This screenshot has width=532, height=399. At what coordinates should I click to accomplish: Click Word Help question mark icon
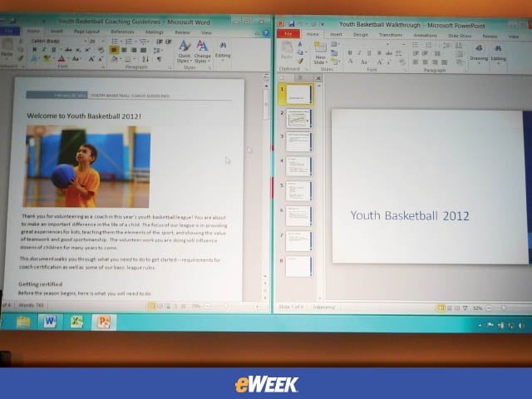tap(266, 33)
